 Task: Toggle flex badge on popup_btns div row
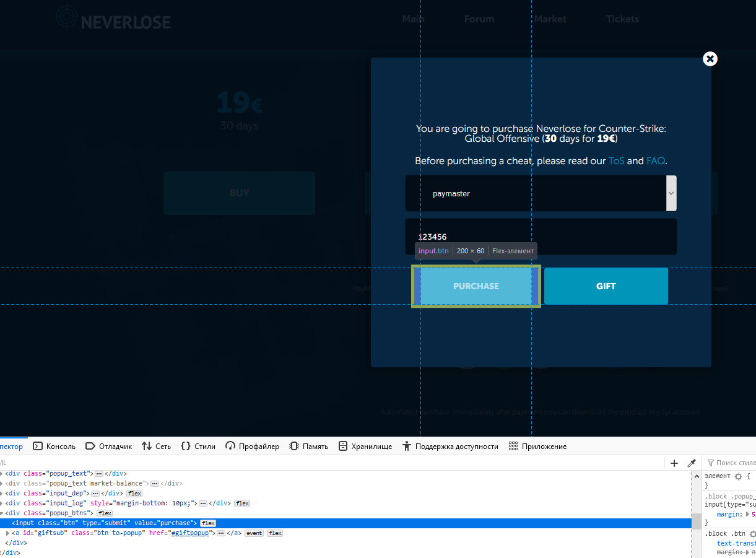point(105,513)
